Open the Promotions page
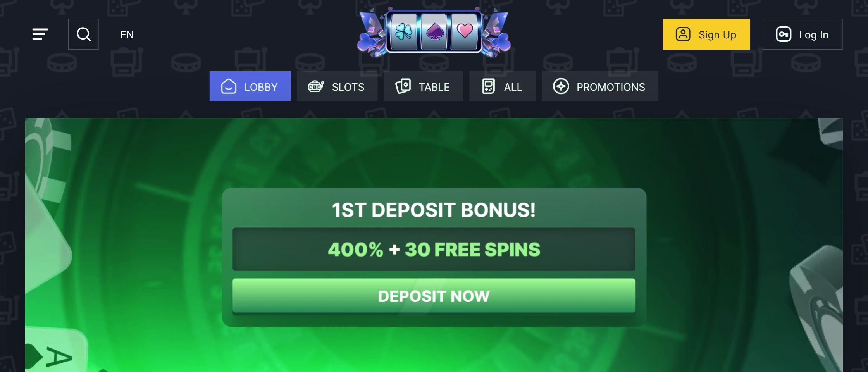 [x=600, y=86]
